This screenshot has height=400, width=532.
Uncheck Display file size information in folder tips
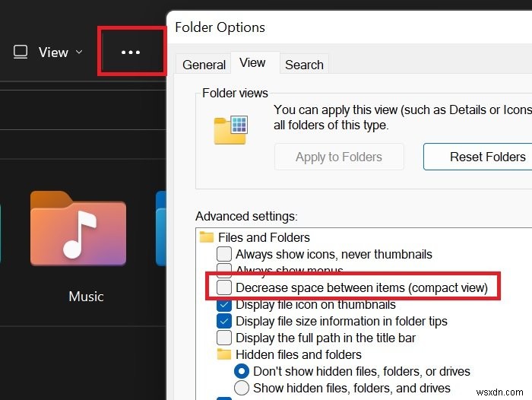pyautogui.click(x=224, y=321)
